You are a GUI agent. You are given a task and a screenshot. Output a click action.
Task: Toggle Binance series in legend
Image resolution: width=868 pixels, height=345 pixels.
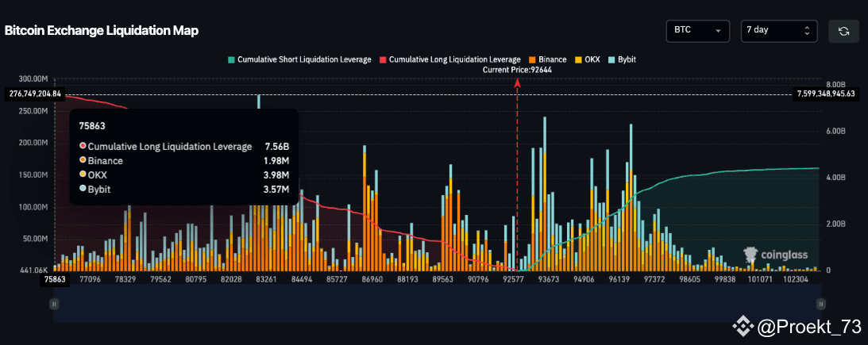(547, 59)
